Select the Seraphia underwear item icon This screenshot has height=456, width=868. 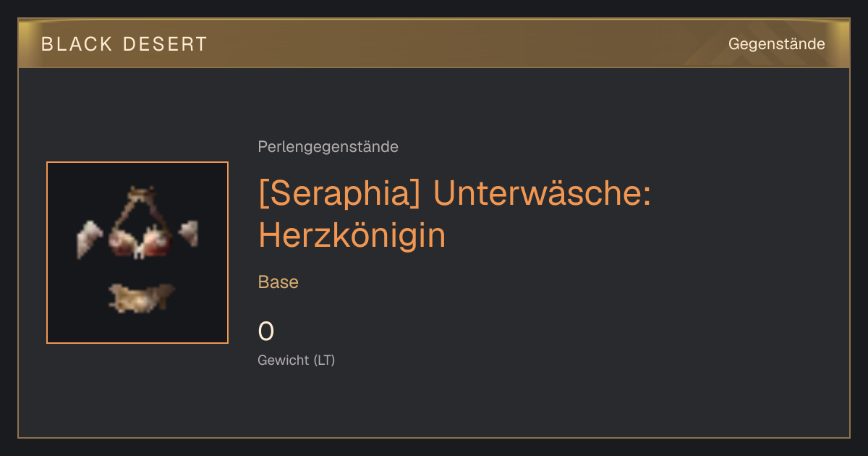pos(137,253)
